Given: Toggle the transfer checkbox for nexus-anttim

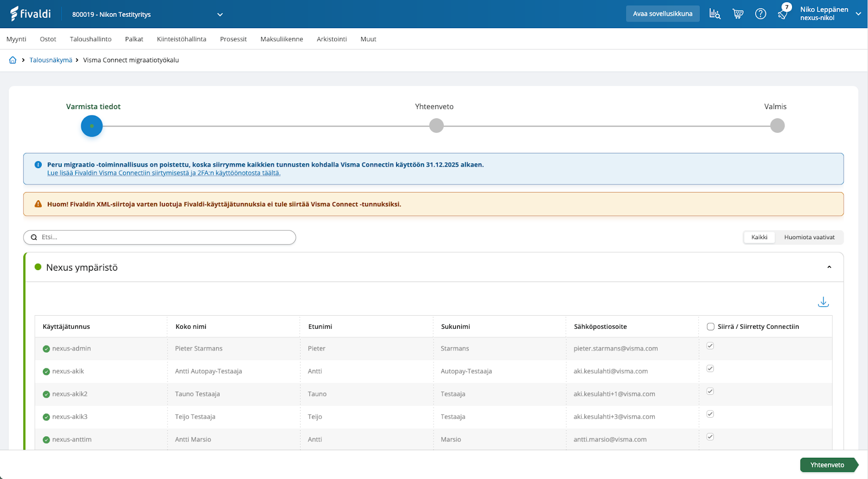Looking at the screenshot, I should (710, 437).
